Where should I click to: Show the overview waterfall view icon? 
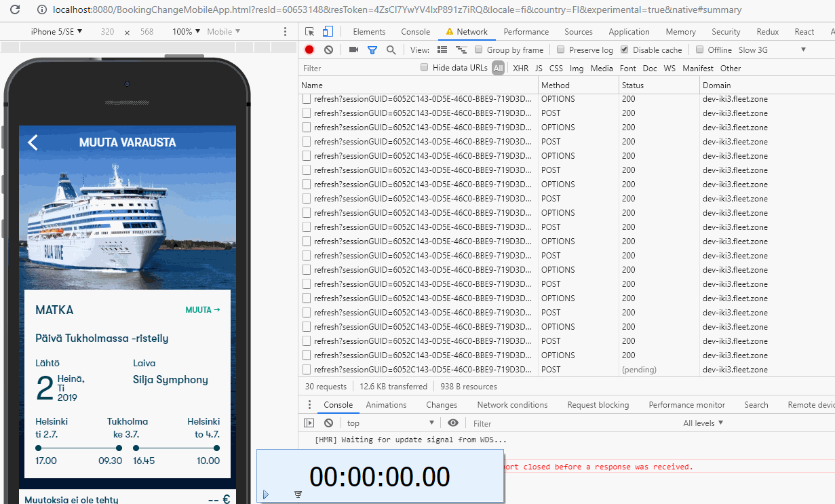point(461,50)
